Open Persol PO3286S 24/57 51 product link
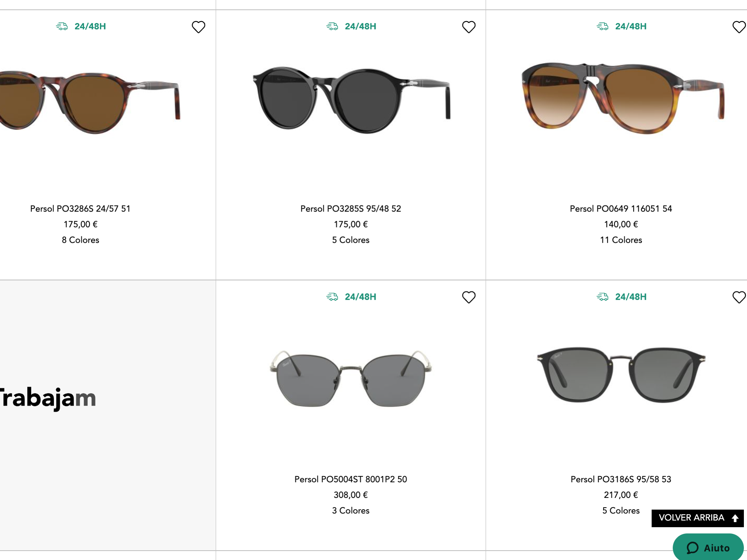This screenshot has height=560, width=747. [80, 209]
